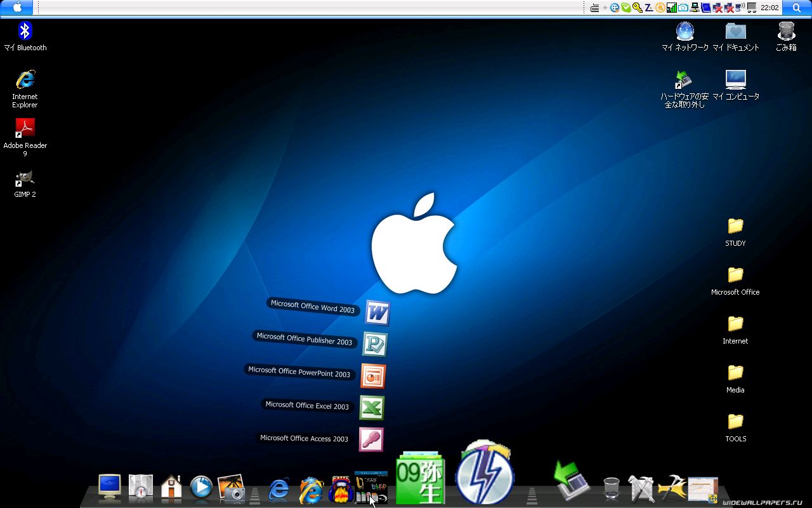Click the blue search magnifier in the top bar
812x508 pixels.
pos(797,8)
